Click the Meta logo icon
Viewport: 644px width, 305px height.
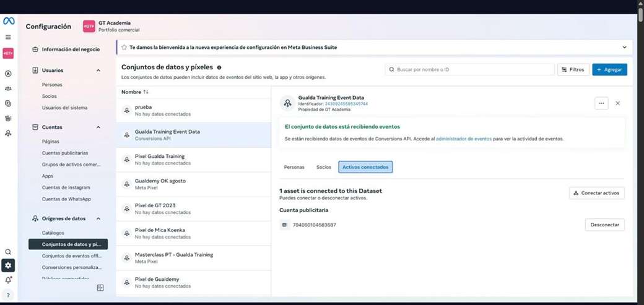point(8,21)
